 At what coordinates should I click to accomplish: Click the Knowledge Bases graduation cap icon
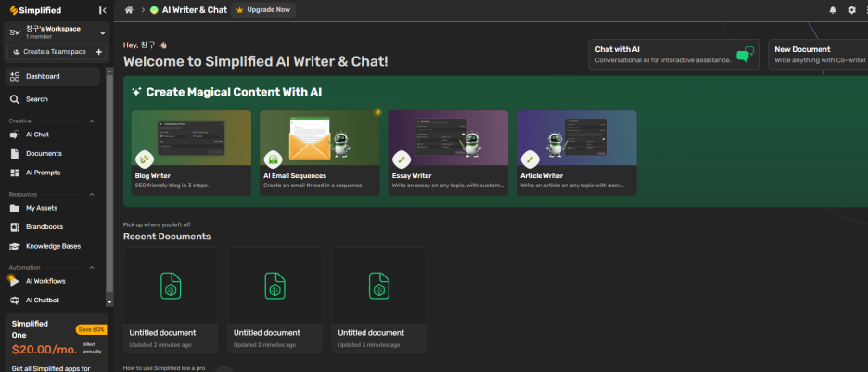pos(15,246)
